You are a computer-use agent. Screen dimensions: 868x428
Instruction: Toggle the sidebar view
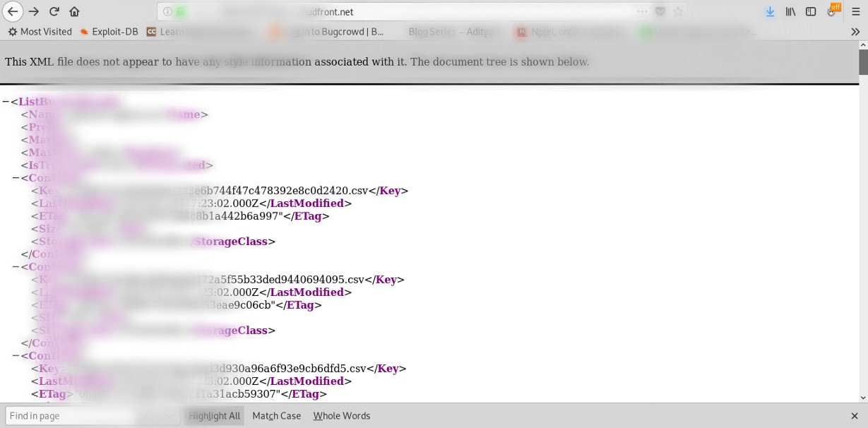point(811,11)
